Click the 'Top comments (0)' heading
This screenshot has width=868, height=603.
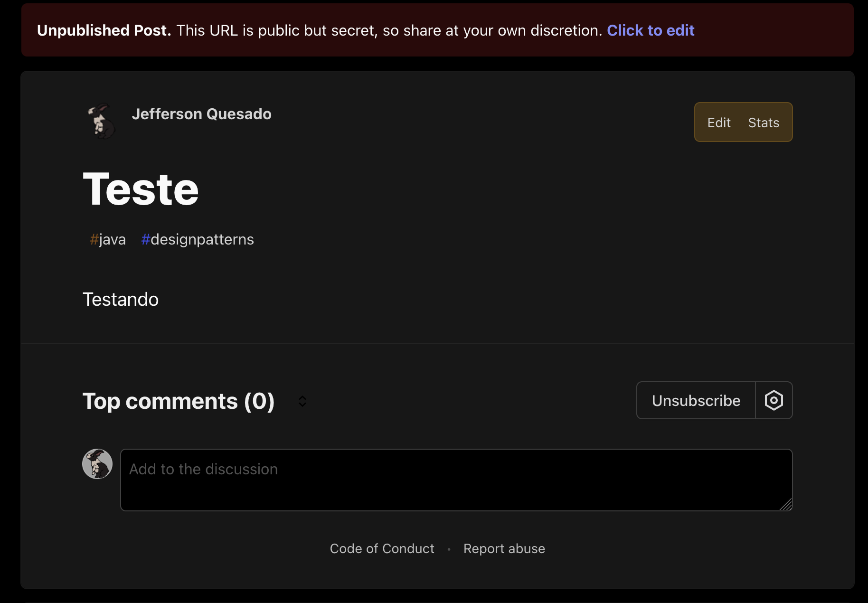tap(179, 401)
